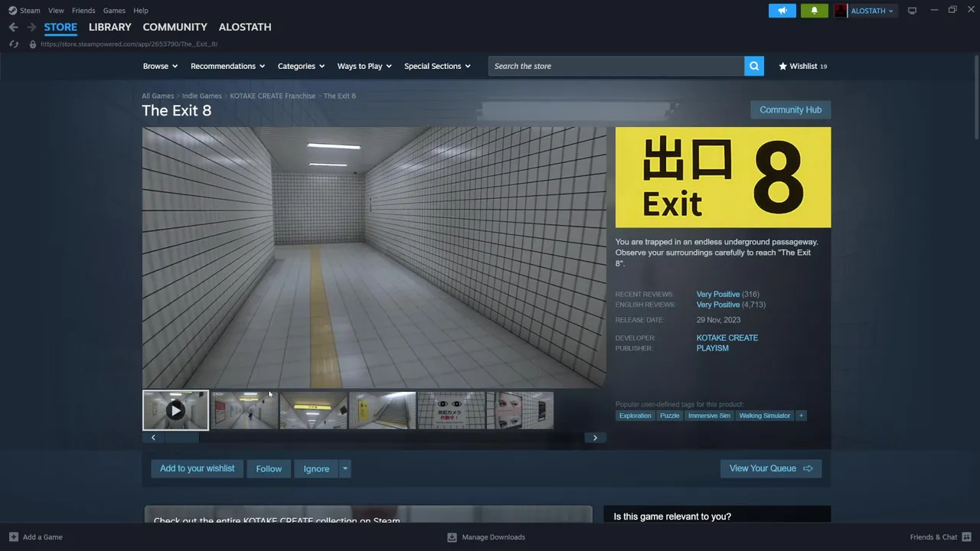Click the store page URL text
Screen dimensions: 980x551
pyautogui.click(x=129, y=44)
